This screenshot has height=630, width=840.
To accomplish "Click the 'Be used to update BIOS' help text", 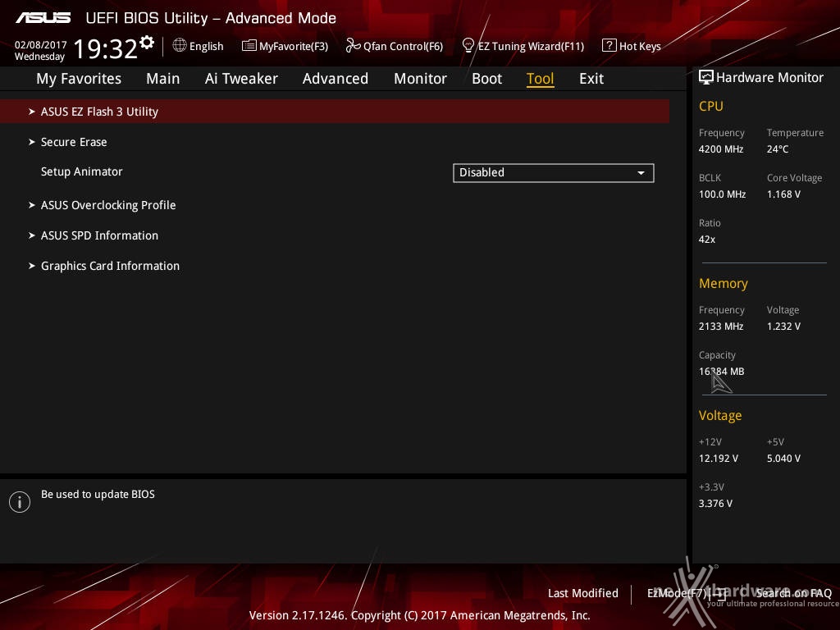I will [x=98, y=494].
